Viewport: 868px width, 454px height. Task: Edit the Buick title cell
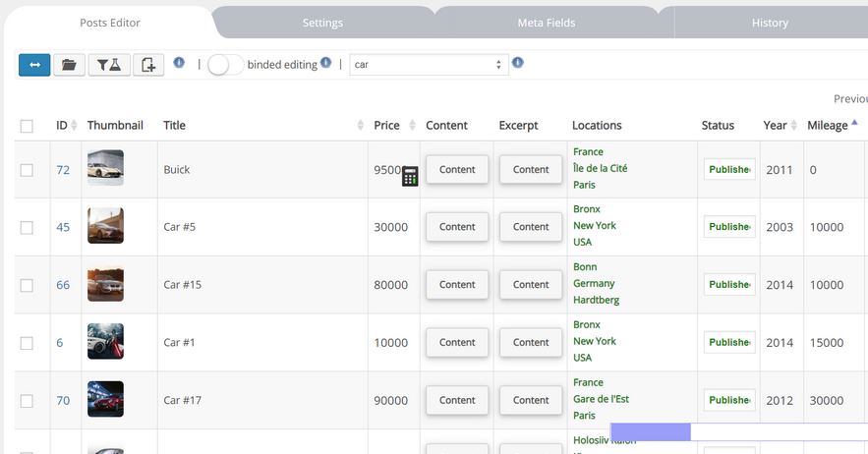[x=262, y=169]
